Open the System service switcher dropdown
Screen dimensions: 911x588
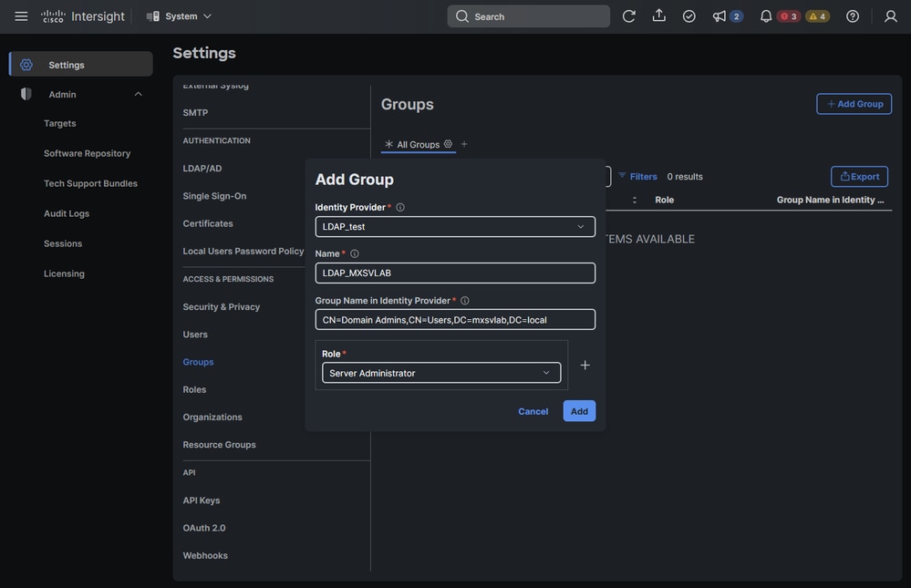(x=179, y=16)
